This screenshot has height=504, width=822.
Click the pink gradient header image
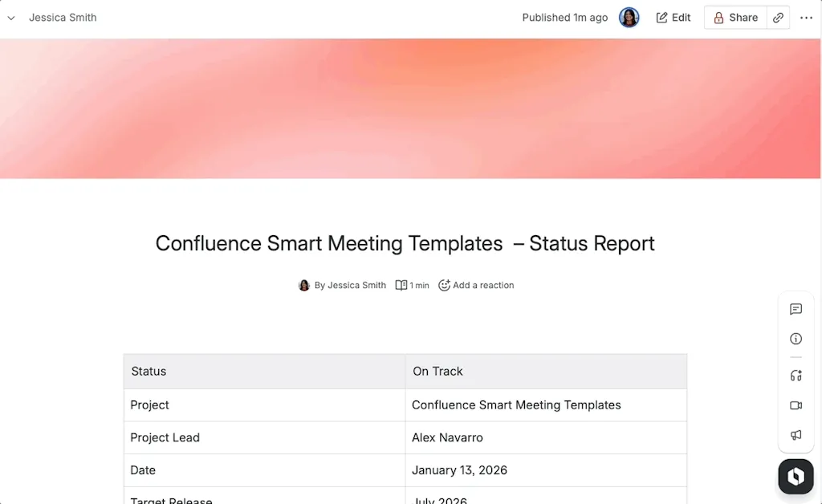pyautogui.click(x=410, y=108)
